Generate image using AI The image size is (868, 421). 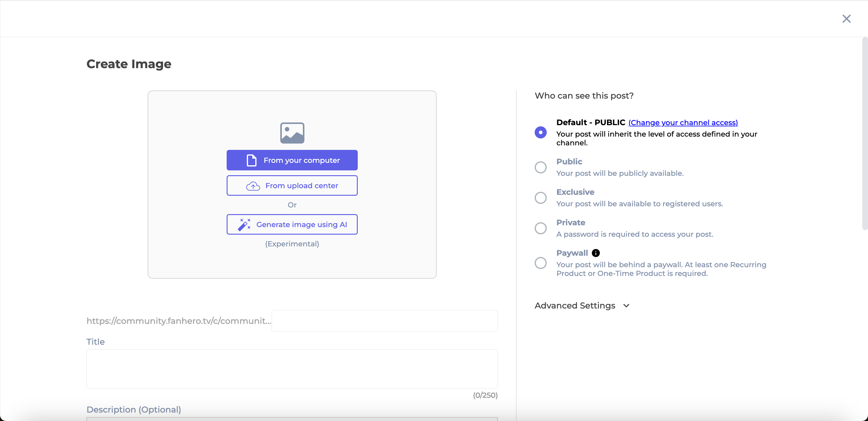[292, 224]
